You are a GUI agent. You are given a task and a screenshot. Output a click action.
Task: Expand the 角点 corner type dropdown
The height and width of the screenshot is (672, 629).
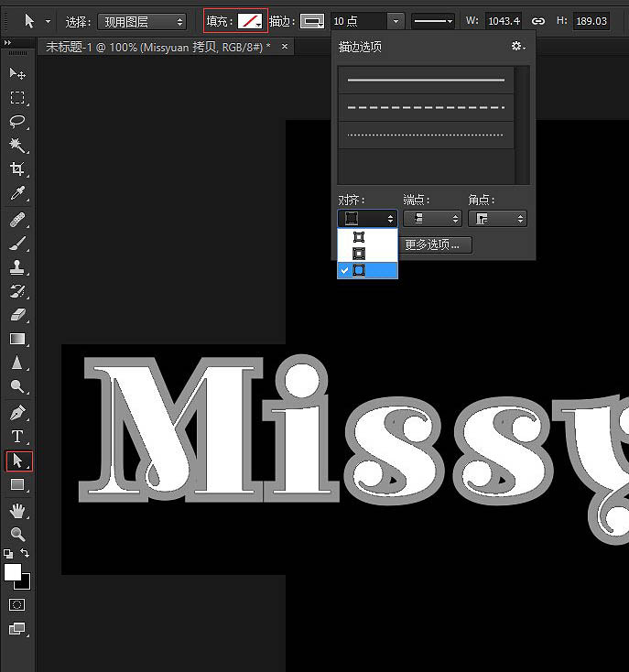[x=497, y=219]
